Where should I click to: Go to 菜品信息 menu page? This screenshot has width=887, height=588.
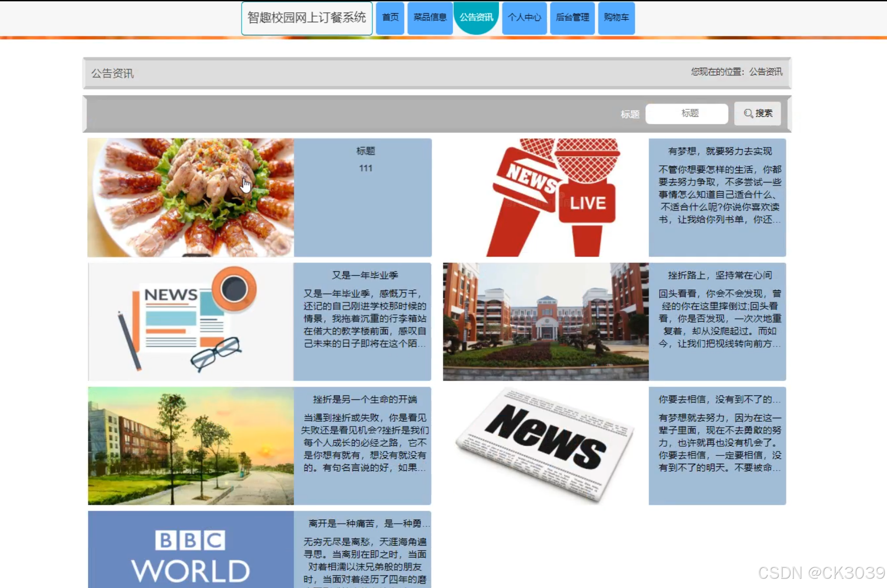tap(429, 17)
